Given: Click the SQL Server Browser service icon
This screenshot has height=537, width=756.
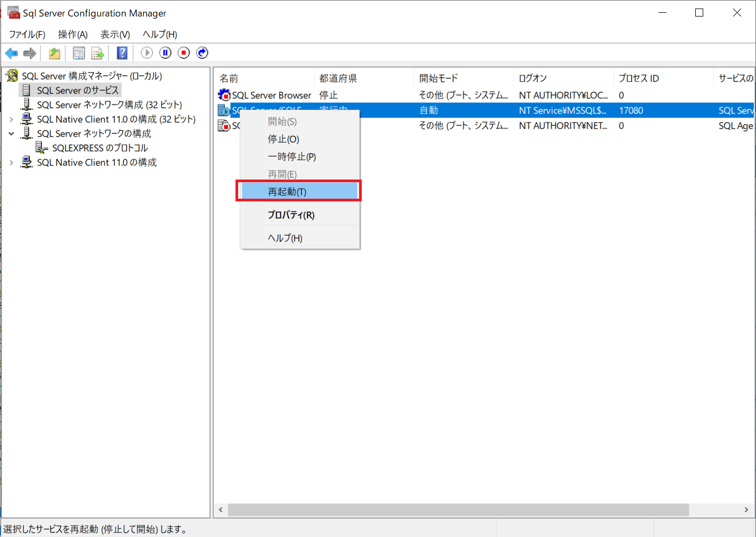Looking at the screenshot, I should (224, 95).
